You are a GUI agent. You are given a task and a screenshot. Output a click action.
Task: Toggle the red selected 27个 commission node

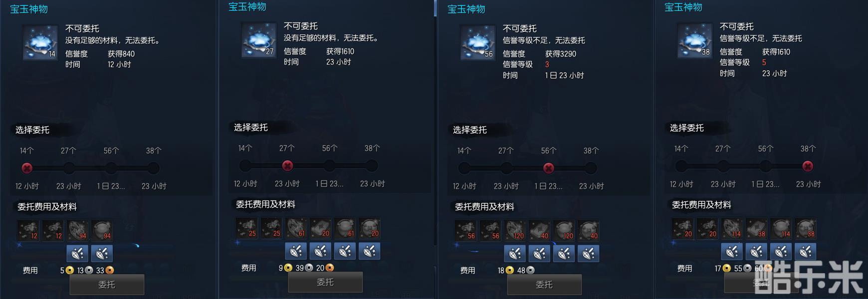[287, 166]
